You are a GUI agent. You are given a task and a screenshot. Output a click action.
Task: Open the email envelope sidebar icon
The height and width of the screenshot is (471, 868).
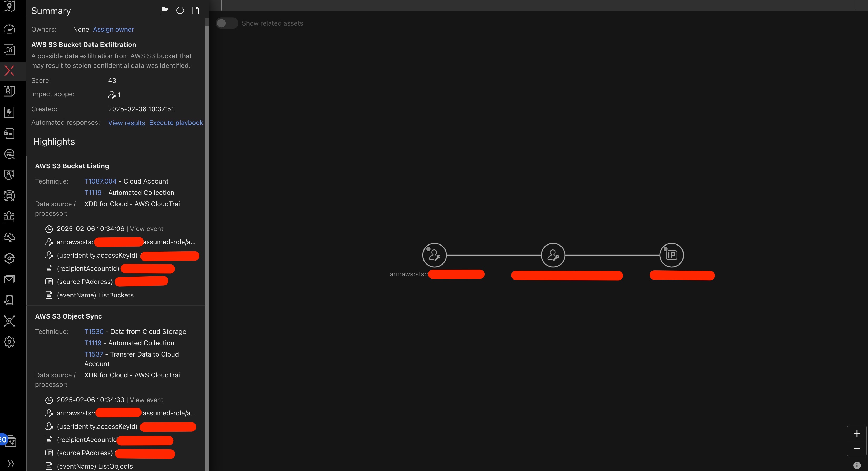click(x=9, y=279)
